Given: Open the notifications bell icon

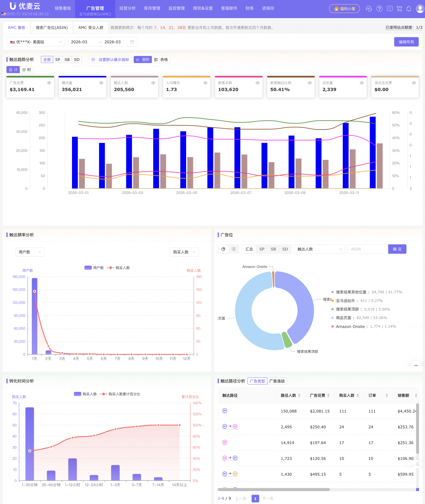Looking at the screenshot, I should click(x=409, y=9).
